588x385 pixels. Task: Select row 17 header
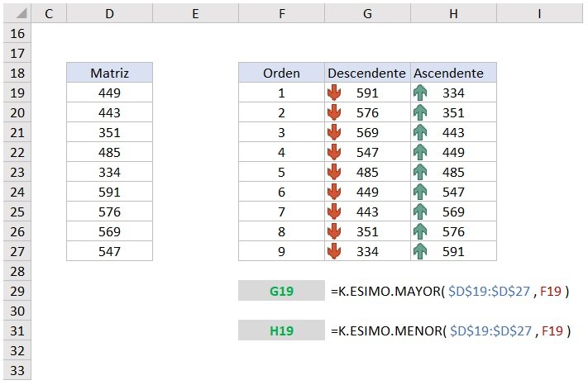[17, 53]
